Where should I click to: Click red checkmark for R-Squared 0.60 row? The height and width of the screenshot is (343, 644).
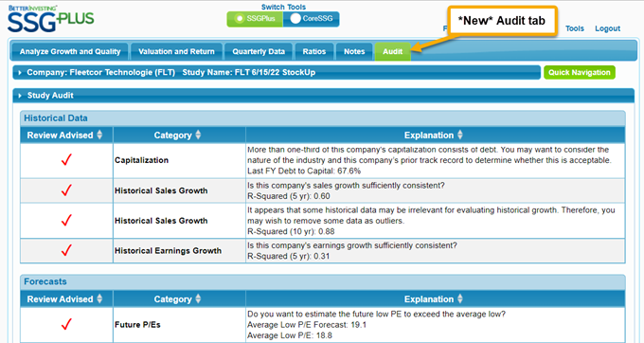66,190
